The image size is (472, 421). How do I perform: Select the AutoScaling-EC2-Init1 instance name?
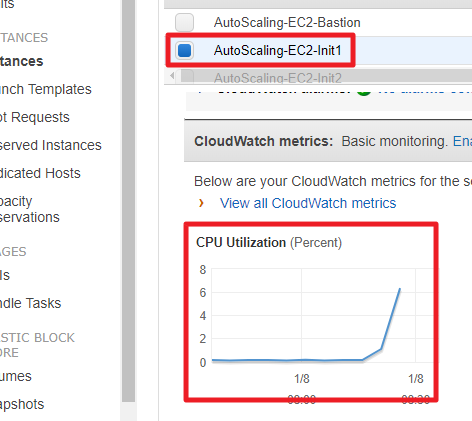[278, 50]
